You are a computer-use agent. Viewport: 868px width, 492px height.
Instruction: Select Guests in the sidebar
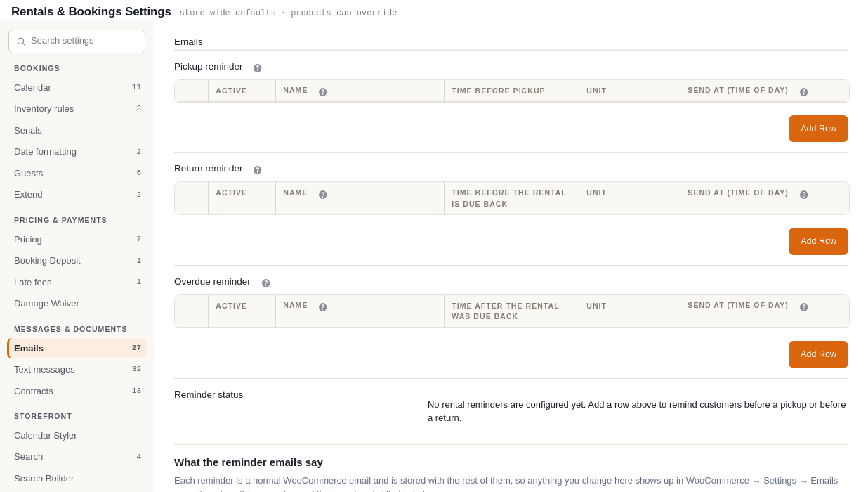[x=77, y=174]
